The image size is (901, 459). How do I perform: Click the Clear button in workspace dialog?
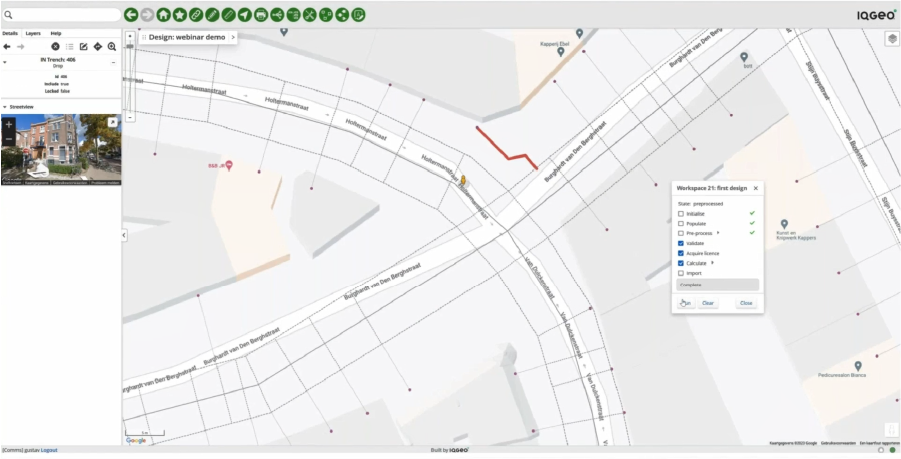708,303
